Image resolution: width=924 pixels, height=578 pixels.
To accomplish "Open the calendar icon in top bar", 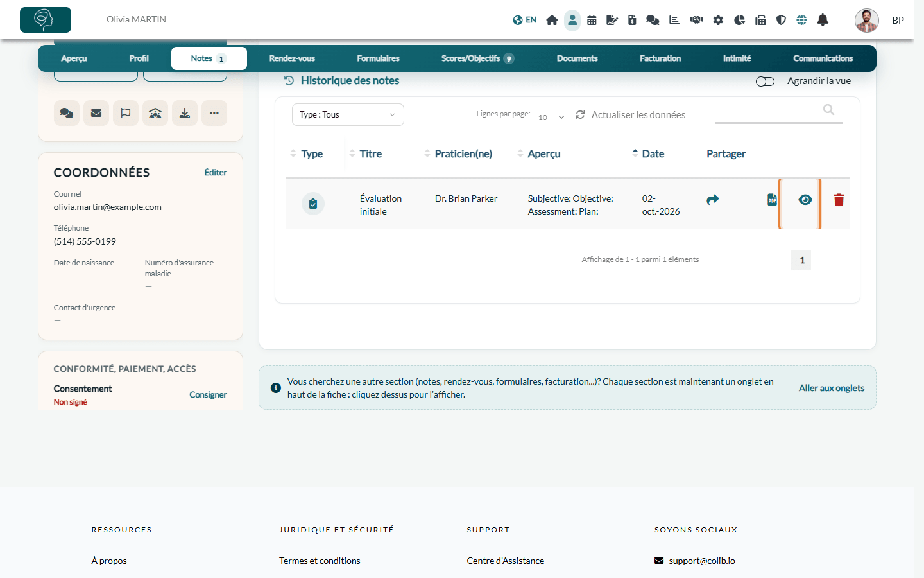I will coord(592,20).
